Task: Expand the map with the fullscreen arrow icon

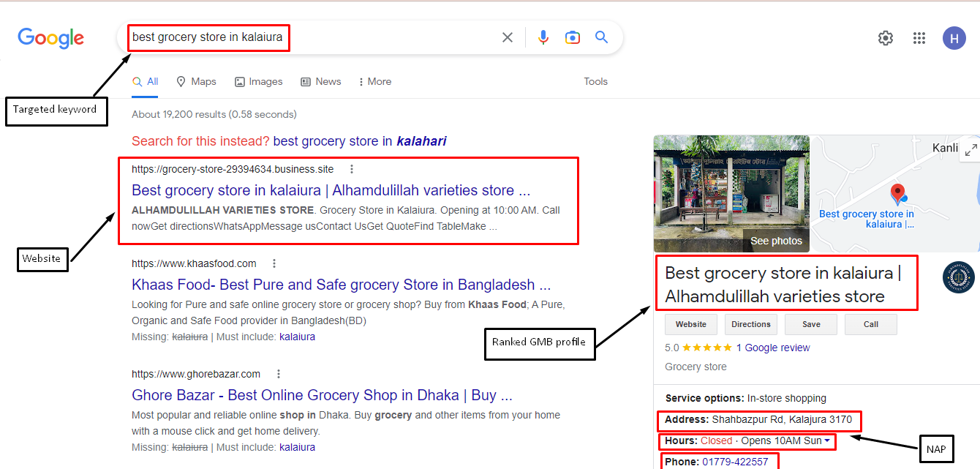Action: [x=970, y=149]
